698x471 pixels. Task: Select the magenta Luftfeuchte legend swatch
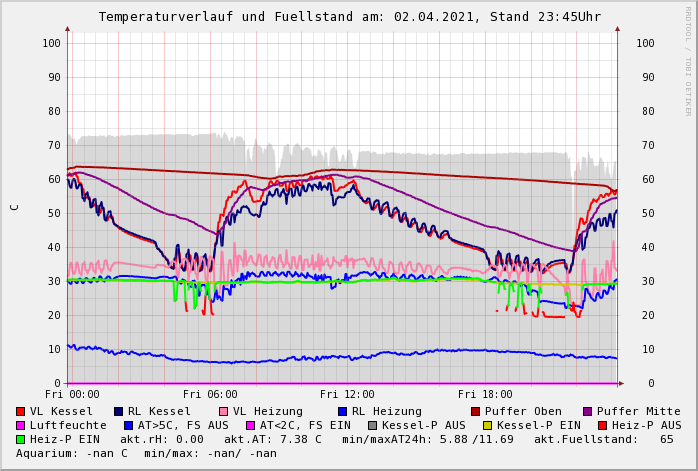21,425
